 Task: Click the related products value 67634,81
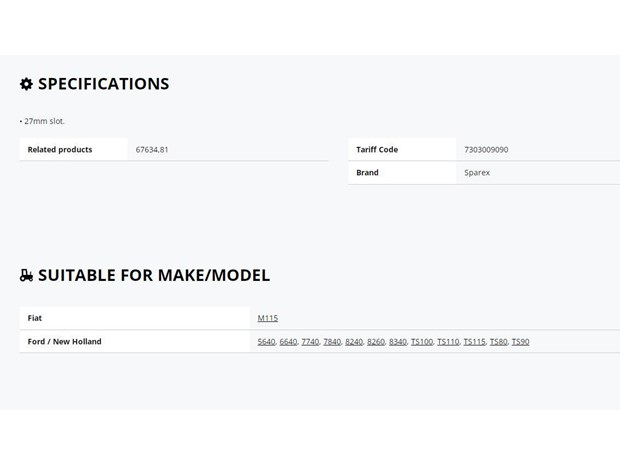click(x=152, y=149)
